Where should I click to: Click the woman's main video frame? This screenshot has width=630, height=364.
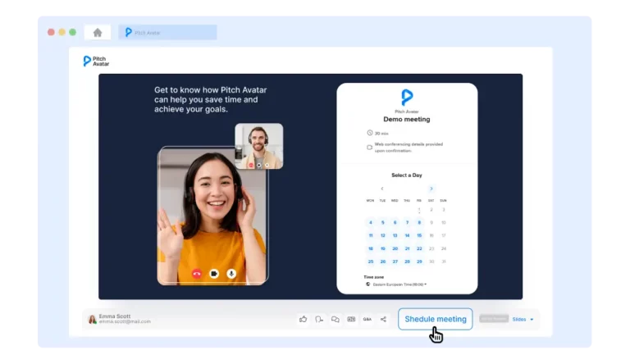pos(212,216)
